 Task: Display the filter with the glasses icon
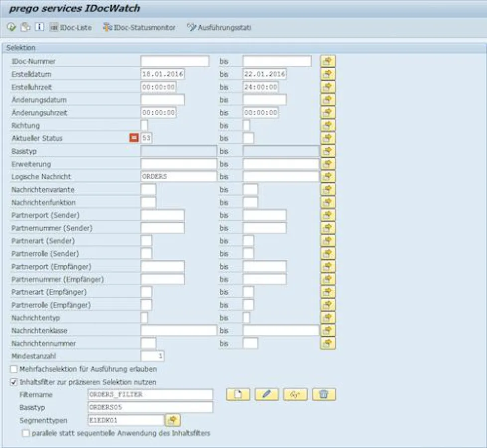(x=295, y=395)
